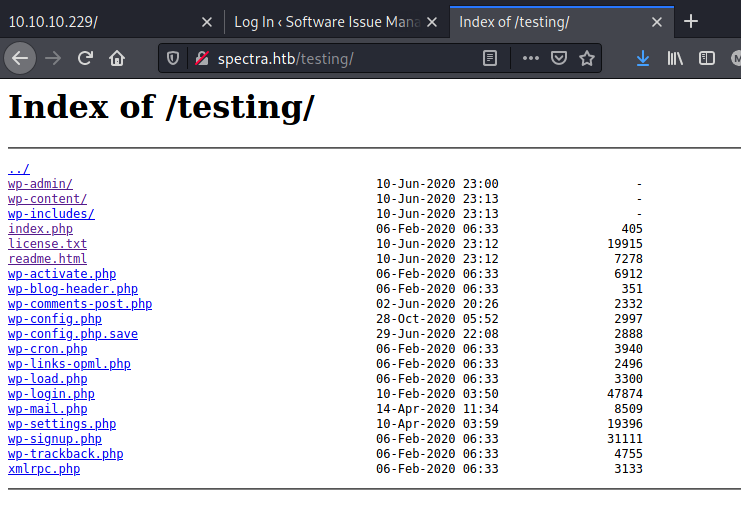Go to the browser home page icon

point(117,58)
